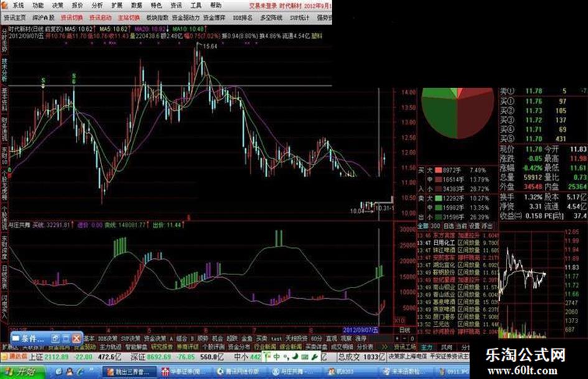Click the buy/sell pie chart
The height and width of the screenshot is (379, 588).
click(458, 113)
